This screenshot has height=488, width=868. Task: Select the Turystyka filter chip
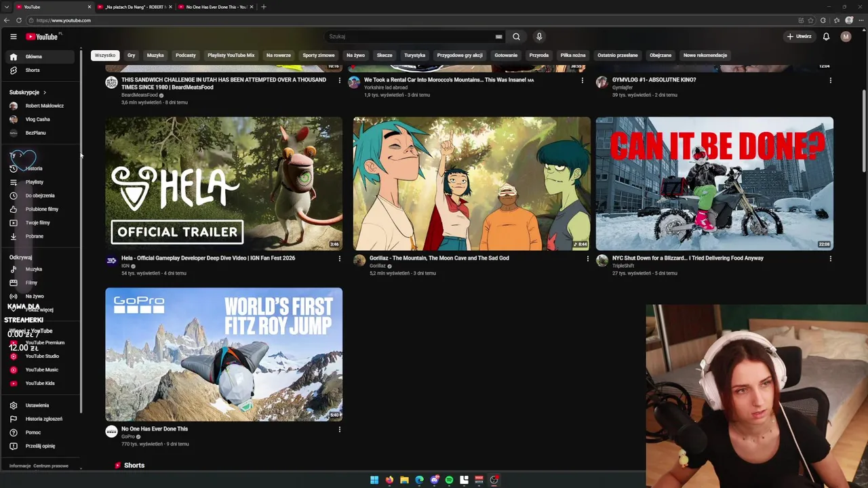tap(415, 56)
